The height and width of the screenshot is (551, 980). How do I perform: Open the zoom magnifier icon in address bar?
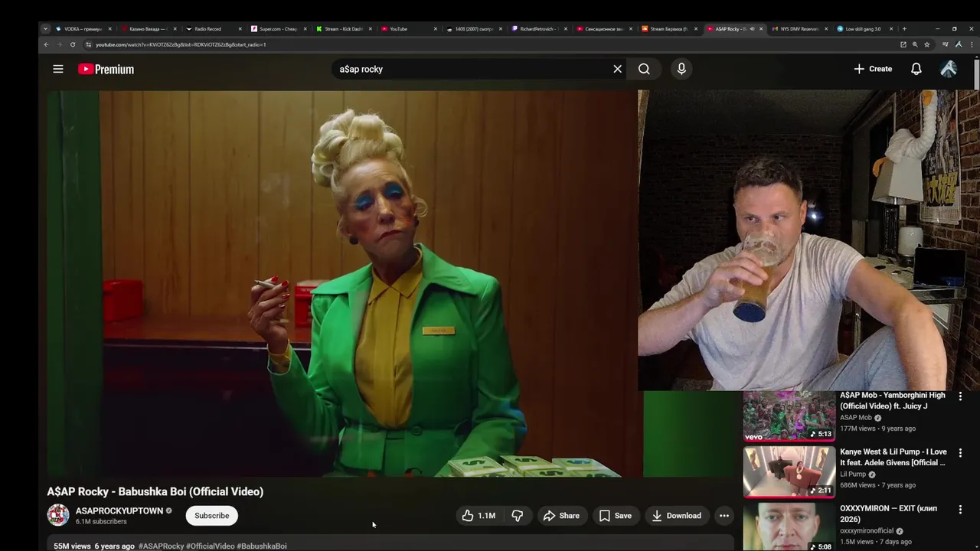(915, 44)
